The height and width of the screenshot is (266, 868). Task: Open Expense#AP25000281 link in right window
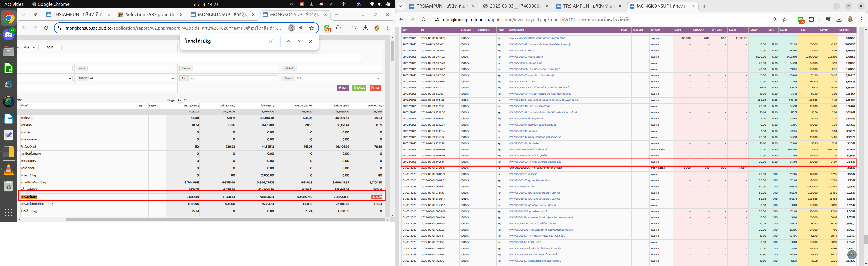point(537,38)
